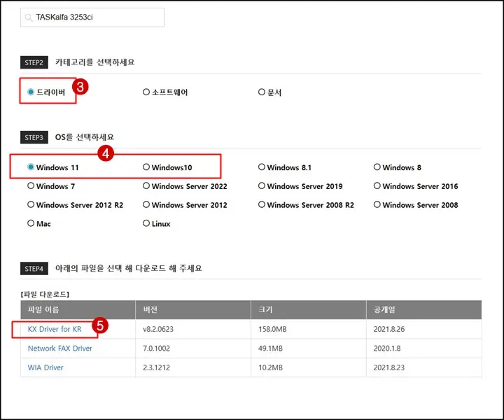Click the STEP3 badge label
The image size is (504, 420).
click(x=34, y=137)
